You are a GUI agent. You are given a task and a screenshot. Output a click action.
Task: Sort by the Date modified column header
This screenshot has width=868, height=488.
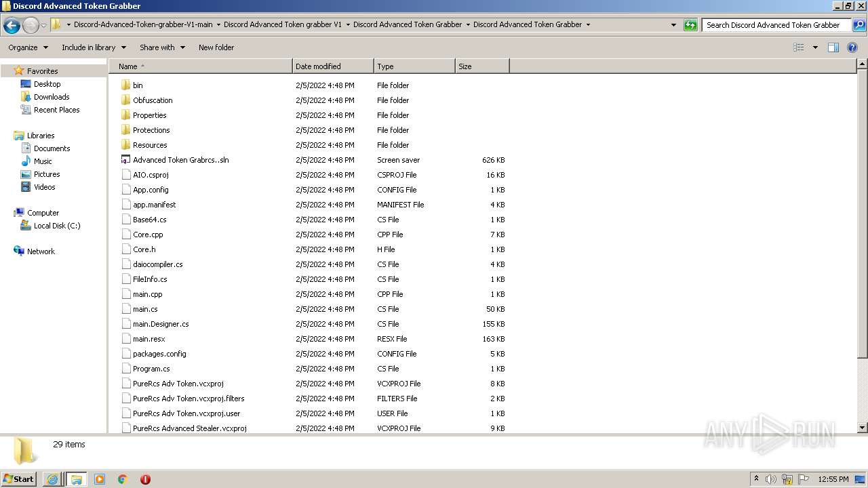pyautogui.click(x=333, y=66)
